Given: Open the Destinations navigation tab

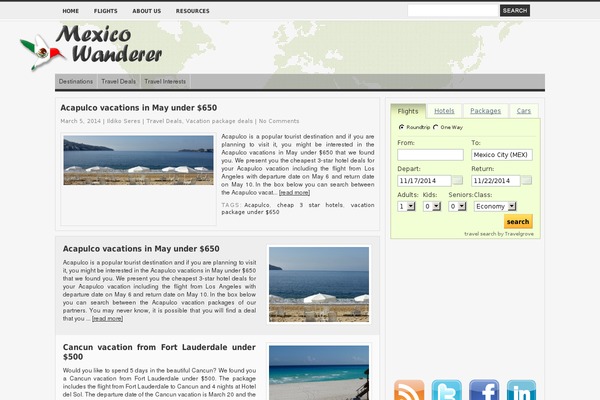Looking at the screenshot, I should (76, 82).
